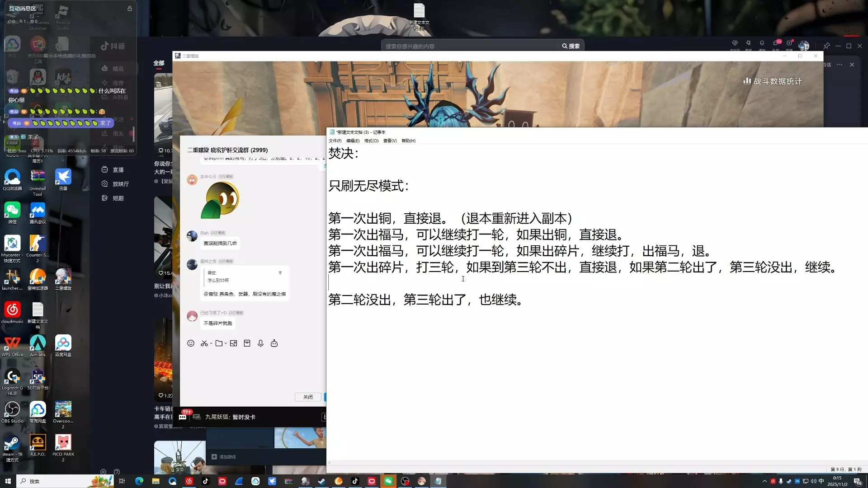Open the 文件(F) menu in Notepad

335,141
